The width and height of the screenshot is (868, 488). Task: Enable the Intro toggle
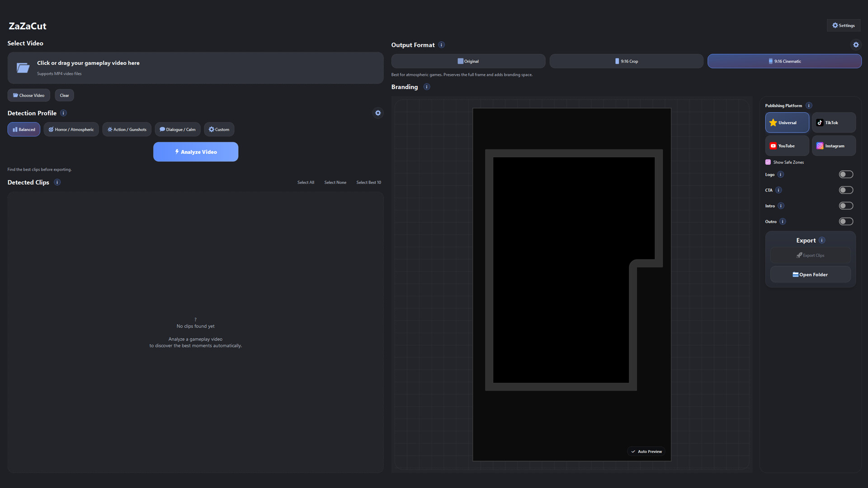[x=846, y=206]
